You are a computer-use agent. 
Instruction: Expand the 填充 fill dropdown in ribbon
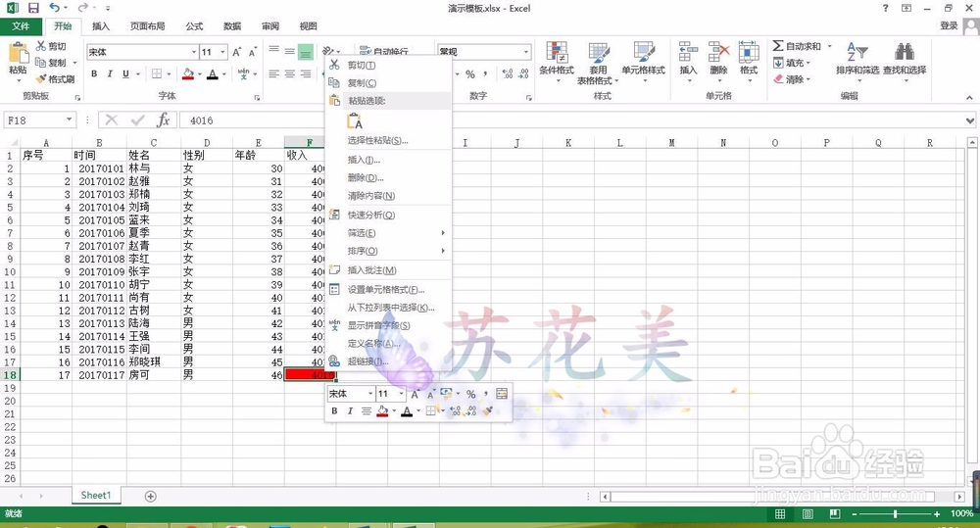(x=808, y=63)
